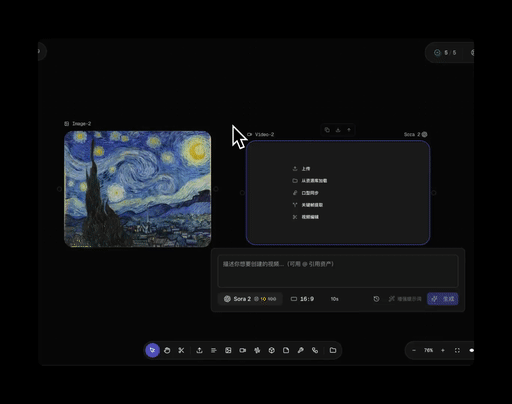Click the microphone icon in toolbar
Viewport: 512px width, 404px height.
coord(301,350)
